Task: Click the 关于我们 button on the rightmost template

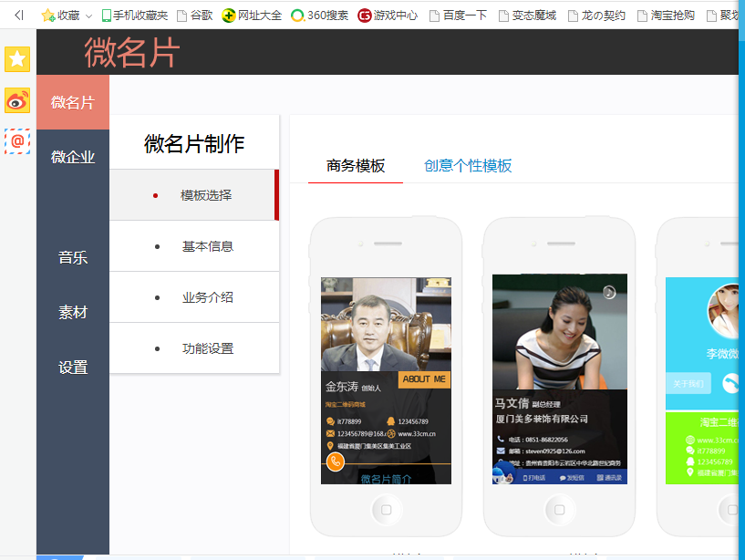Action: [x=690, y=385]
